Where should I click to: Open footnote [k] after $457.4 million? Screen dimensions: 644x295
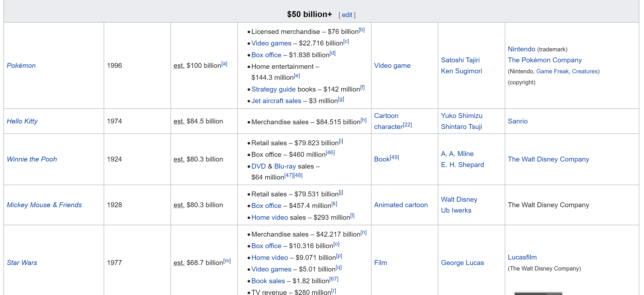pyautogui.click(x=334, y=204)
